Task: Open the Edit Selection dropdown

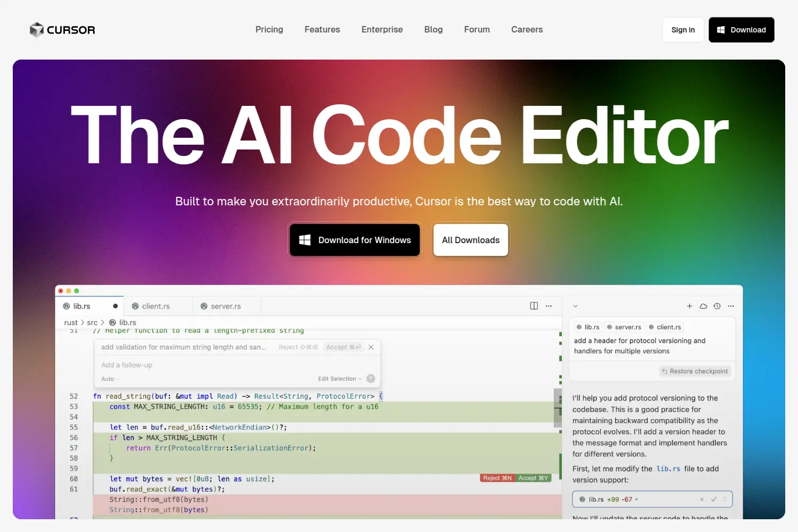Action: pos(340,379)
